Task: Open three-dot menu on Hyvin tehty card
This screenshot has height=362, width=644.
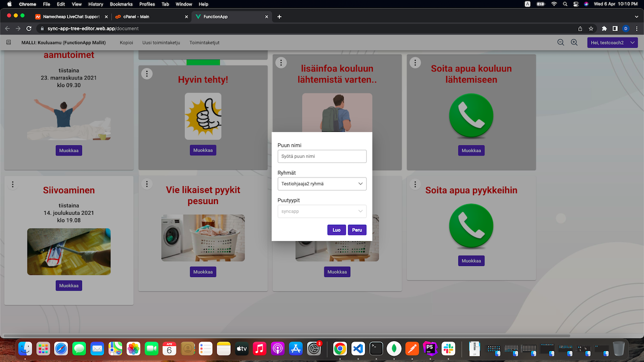Action: point(146,74)
